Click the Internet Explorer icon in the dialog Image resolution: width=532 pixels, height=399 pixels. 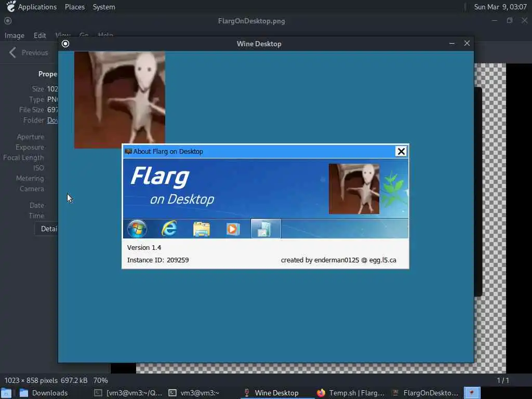click(x=169, y=229)
